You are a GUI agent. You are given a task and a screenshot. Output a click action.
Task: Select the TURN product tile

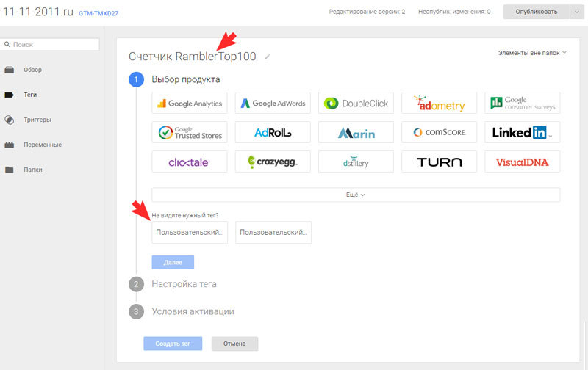tap(439, 162)
